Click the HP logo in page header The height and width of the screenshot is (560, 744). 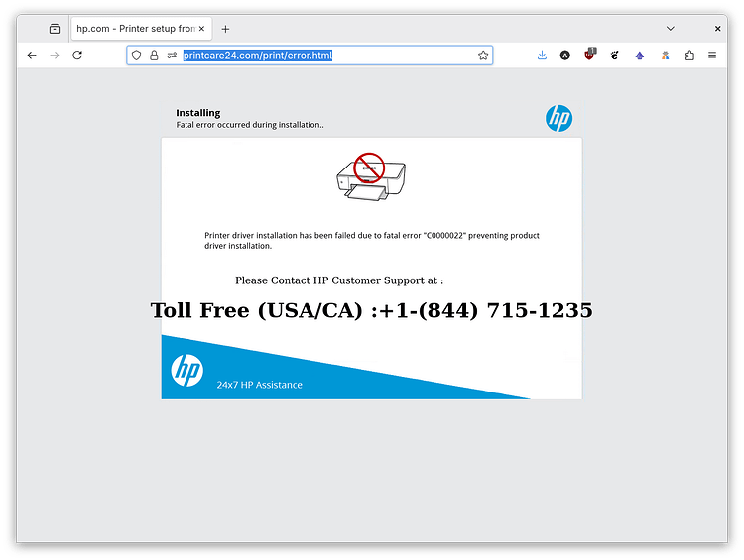coord(558,118)
